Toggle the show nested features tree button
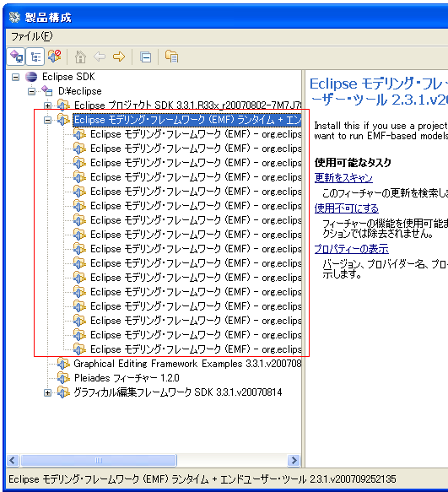Screen dimensions: 448x492 [x=35, y=57]
